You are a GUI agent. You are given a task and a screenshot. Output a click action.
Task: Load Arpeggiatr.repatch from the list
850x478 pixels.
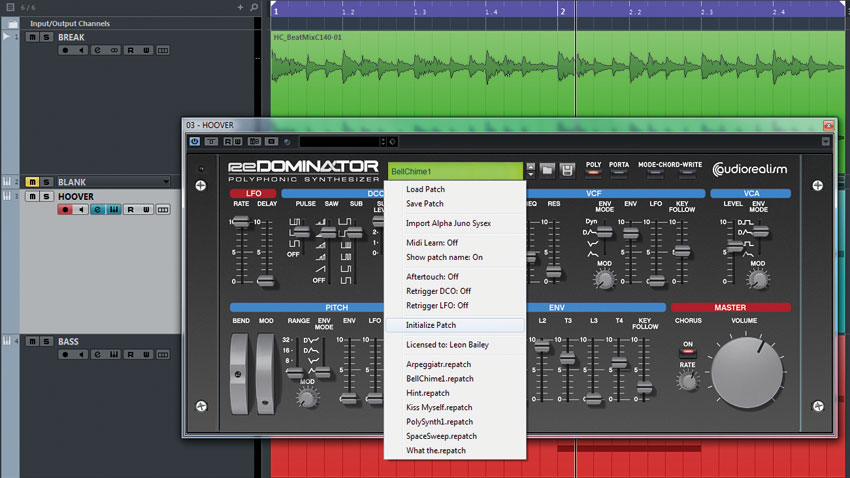(439, 364)
